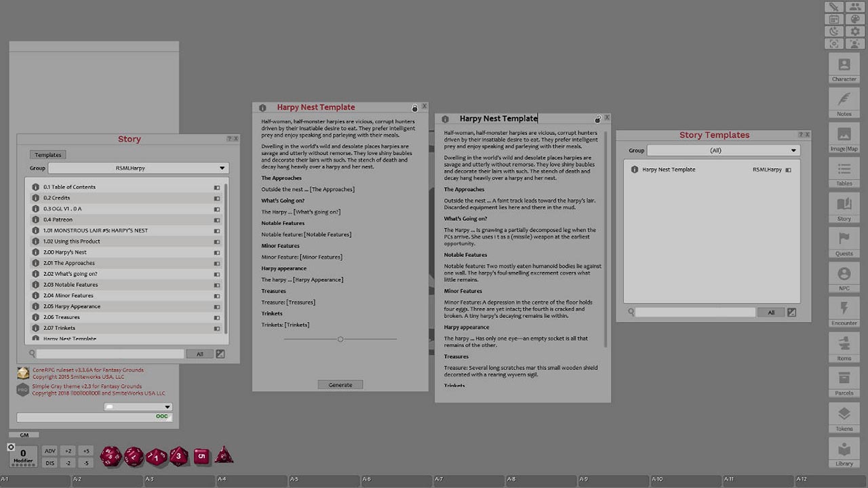The width and height of the screenshot is (868, 488).
Task: Open the Tables sidebar panel
Action: coord(844,173)
